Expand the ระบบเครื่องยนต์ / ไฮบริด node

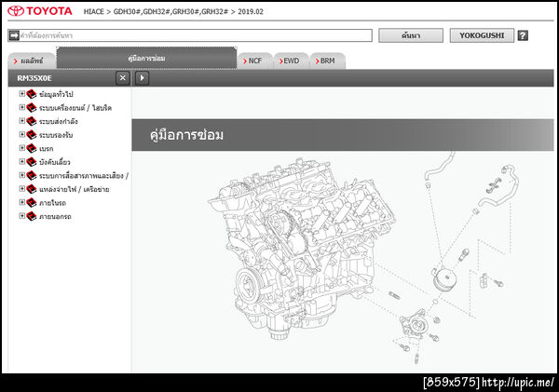pos(21,107)
